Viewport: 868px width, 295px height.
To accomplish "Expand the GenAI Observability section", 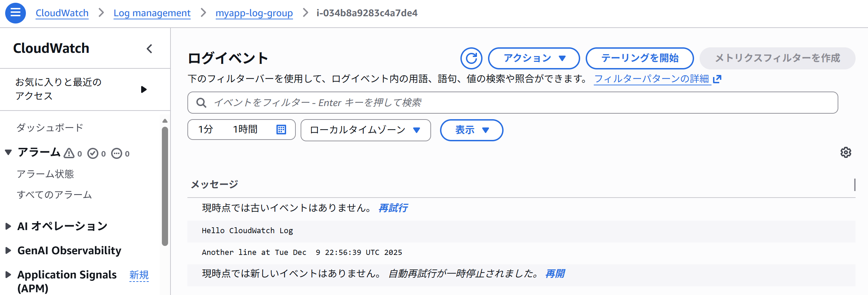I will (8, 250).
